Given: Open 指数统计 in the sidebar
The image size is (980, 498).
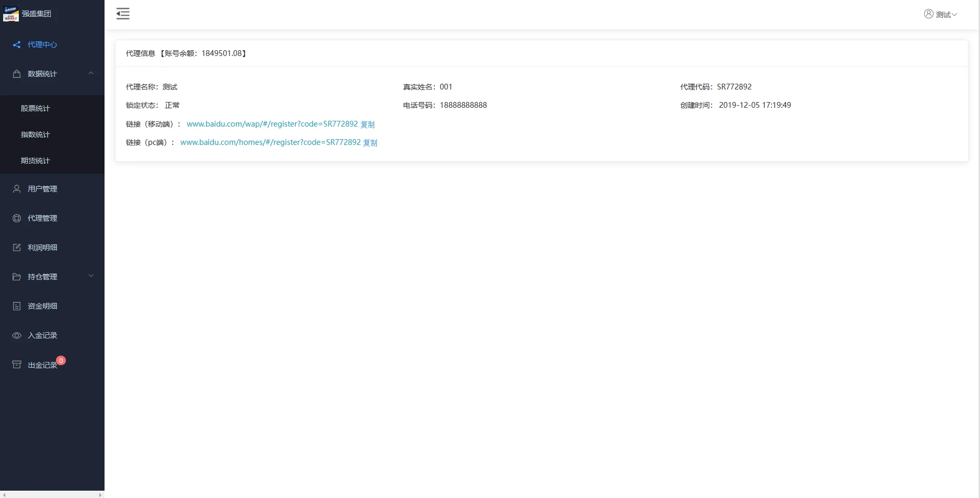Looking at the screenshot, I should (x=36, y=134).
